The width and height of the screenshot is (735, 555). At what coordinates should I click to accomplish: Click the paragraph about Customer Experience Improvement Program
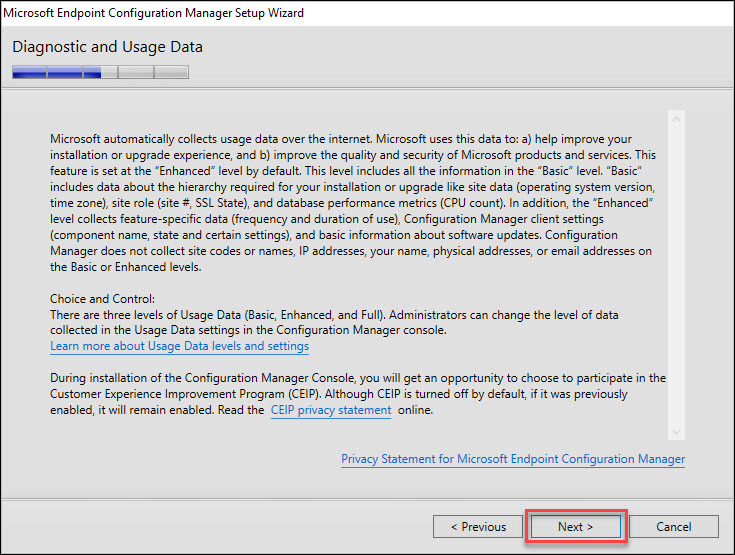point(358,394)
